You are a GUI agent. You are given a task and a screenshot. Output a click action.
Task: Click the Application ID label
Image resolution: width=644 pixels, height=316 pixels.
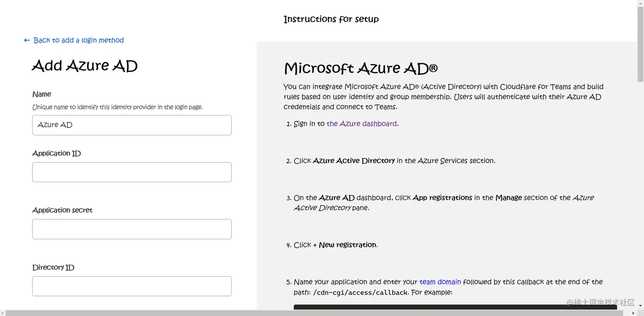click(x=56, y=154)
